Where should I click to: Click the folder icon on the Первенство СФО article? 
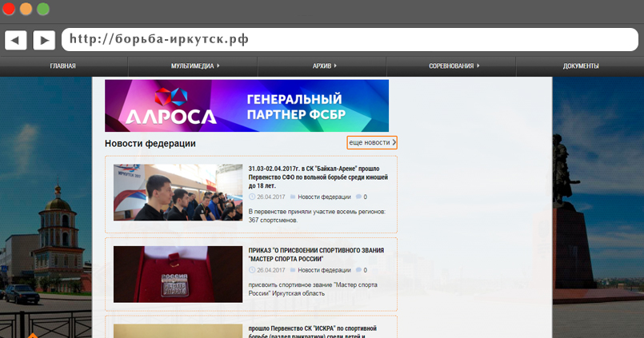coord(293,197)
